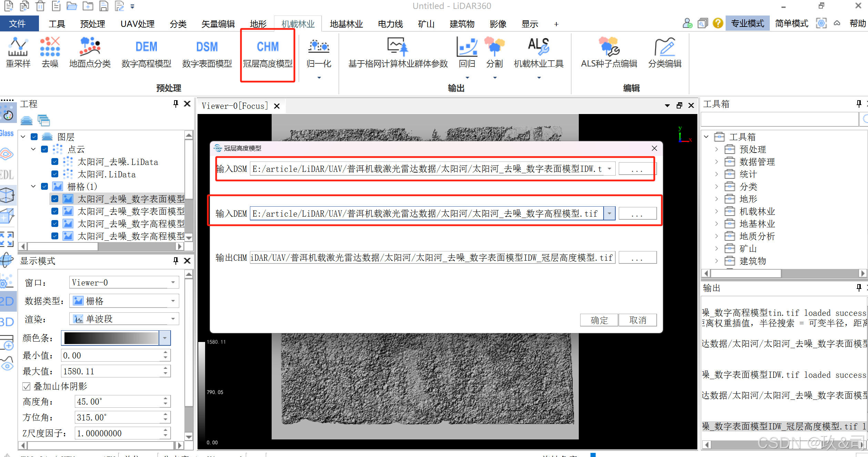This screenshot has height=457, width=868.
Task: Click the 取消 button in dialog
Action: [638, 320]
